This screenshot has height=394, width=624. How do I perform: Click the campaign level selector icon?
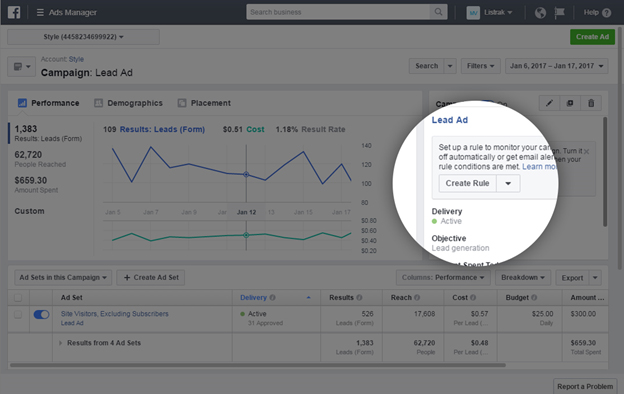pyautogui.click(x=21, y=66)
